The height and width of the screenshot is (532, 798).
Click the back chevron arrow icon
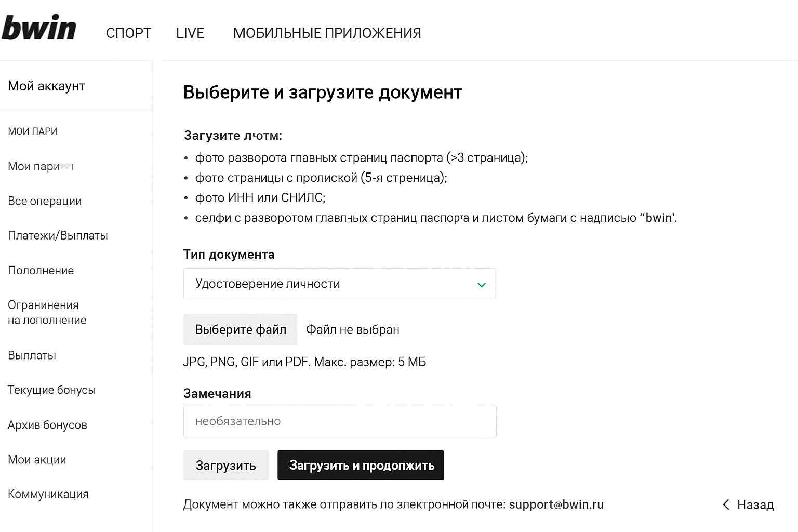[726, 504]
